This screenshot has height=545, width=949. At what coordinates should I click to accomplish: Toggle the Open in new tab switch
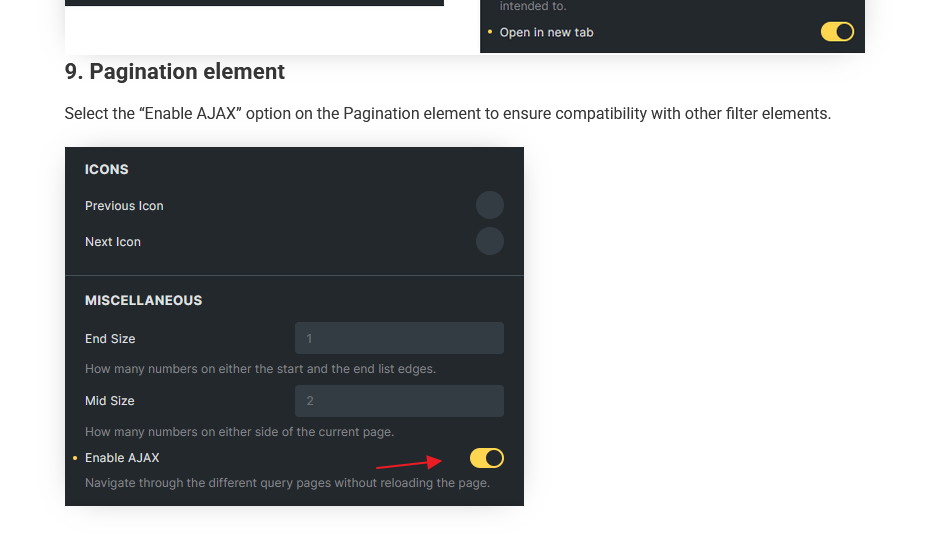click(x=837, y=32)
